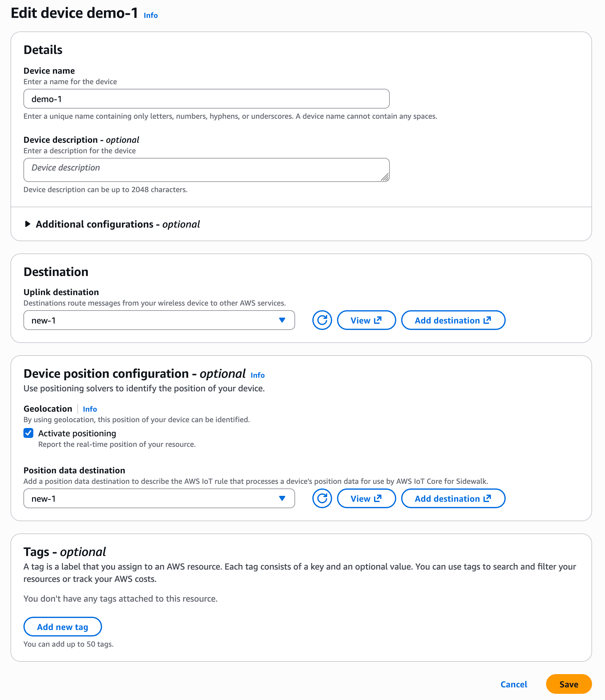
Task: Open Info link for Device position configuration
Action: click(x=257, y=375)
